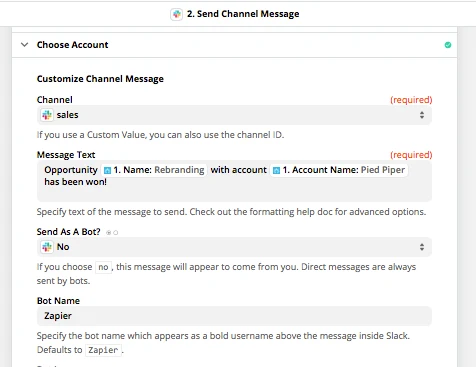Click the Salesforce icon in Account Name token
The height and width of the screenshot is (367, 476).
pyautogui.click(x=276, y=170)
